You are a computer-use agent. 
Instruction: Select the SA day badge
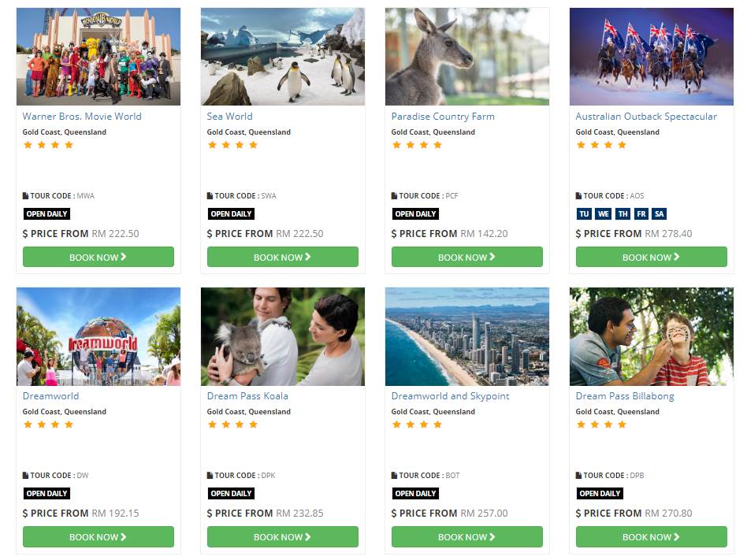660,213
